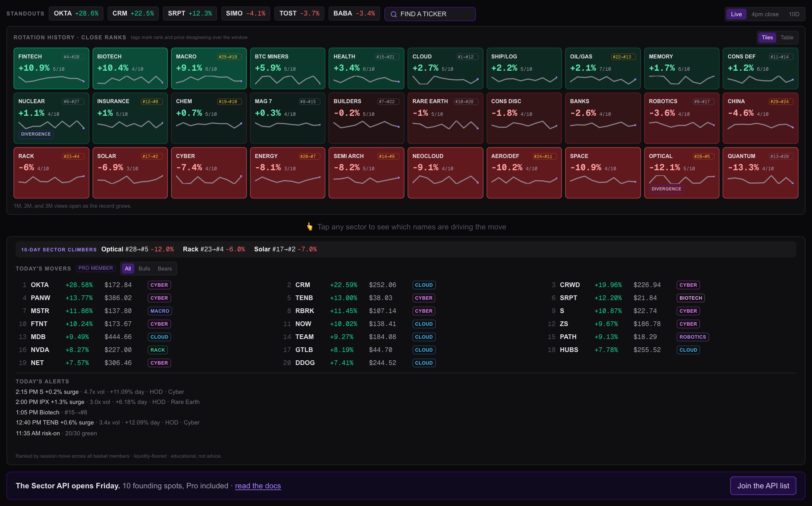Open the HEALTH sector tile

[366, 69]
